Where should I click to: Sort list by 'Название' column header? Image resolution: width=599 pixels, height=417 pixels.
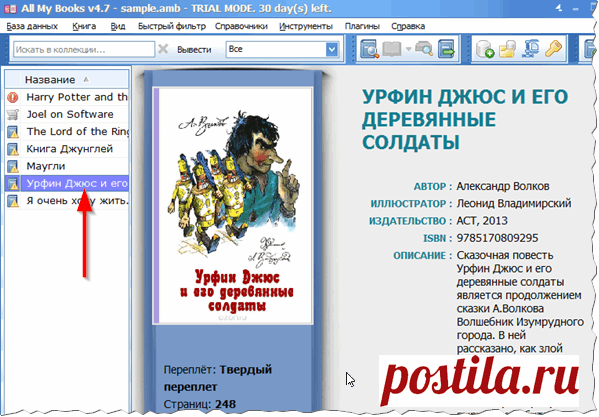click(x=67, y=80)
